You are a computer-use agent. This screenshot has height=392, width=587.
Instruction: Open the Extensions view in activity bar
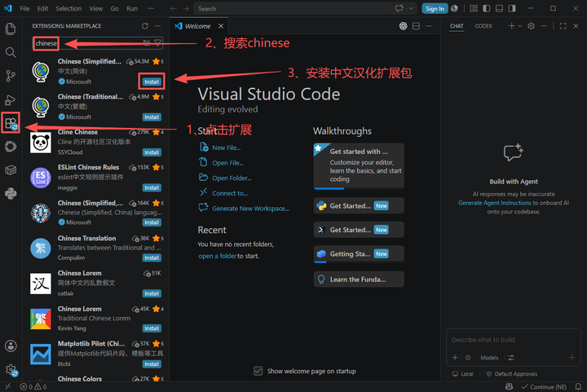pyautogui.click(x=11, y=123)
